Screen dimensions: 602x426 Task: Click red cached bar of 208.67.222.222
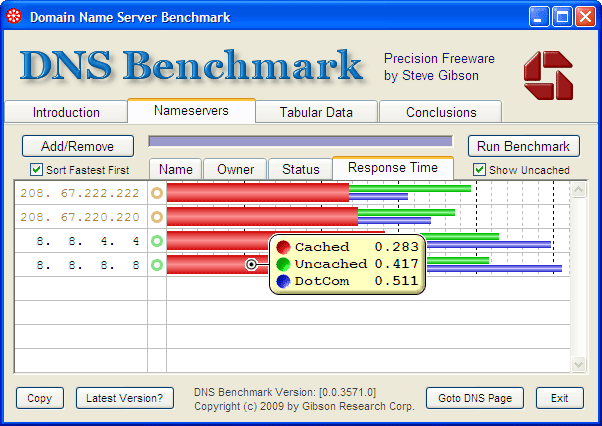258,193
